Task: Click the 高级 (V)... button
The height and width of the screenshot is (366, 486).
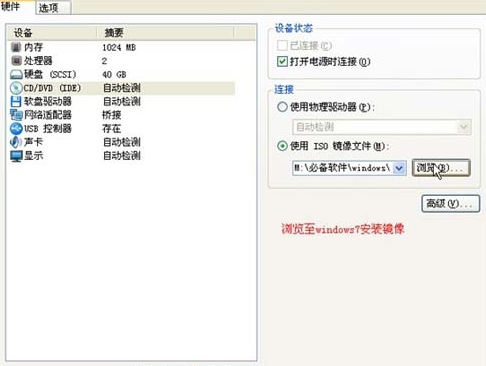Action: 450,204
